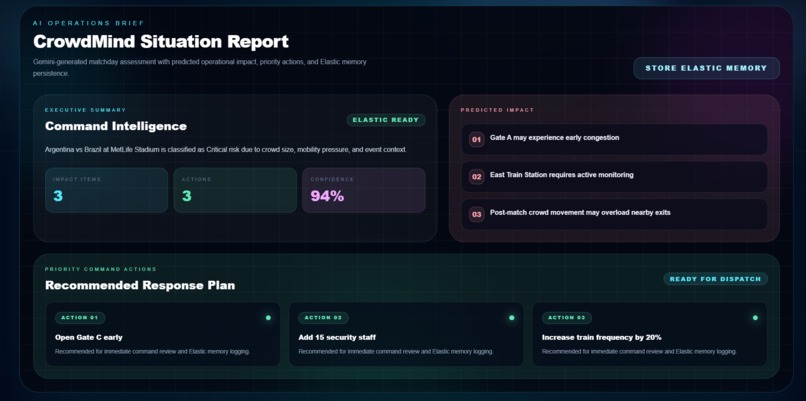Click the green status dot on Action 01 card

tap(268, 318)
